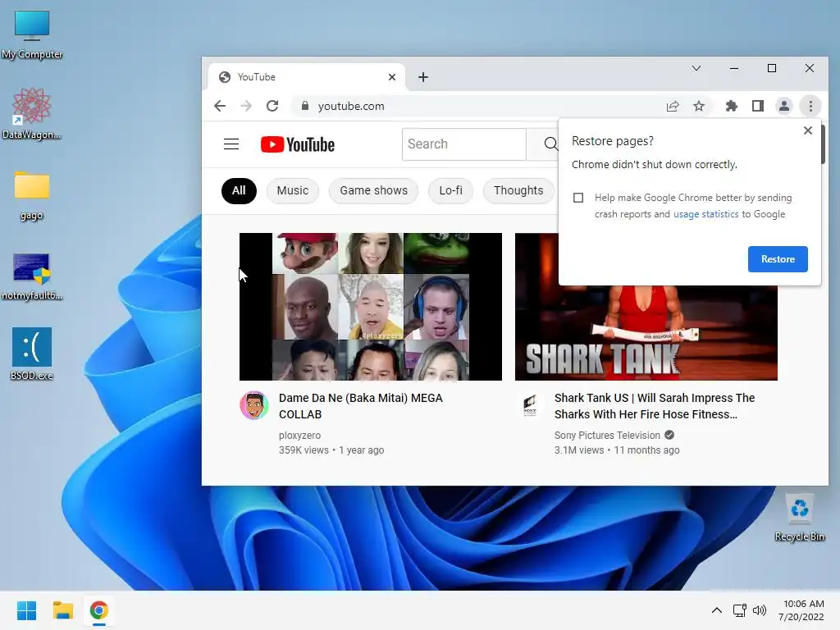Click the network tray icon

point(740,610)
